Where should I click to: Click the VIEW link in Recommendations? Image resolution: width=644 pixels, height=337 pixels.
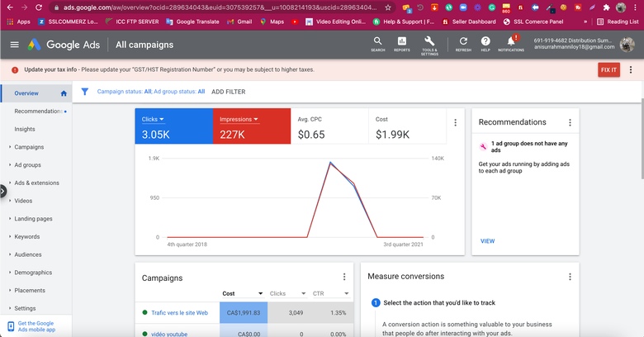coord(487,241)
